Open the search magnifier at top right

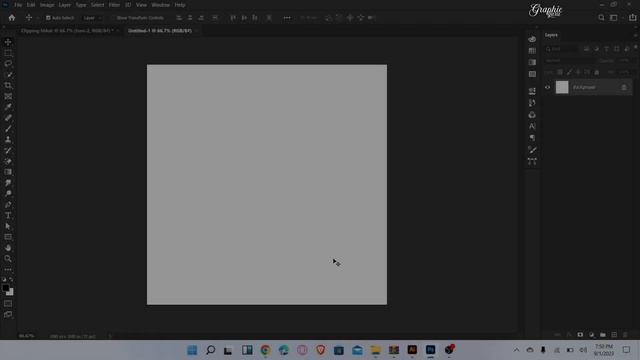pyautogui.click(x=601, y=18)
